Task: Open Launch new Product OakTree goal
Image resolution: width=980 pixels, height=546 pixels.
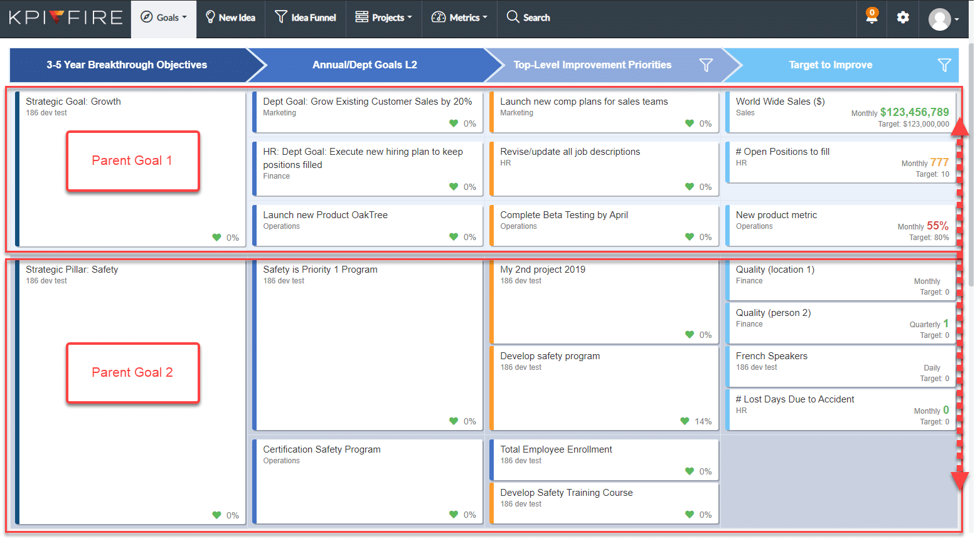Action: point(368,226)
